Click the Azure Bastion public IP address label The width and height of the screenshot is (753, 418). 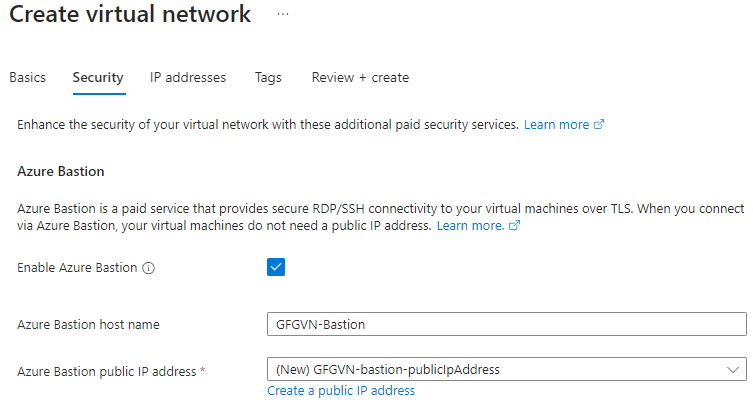coord(107,371)
